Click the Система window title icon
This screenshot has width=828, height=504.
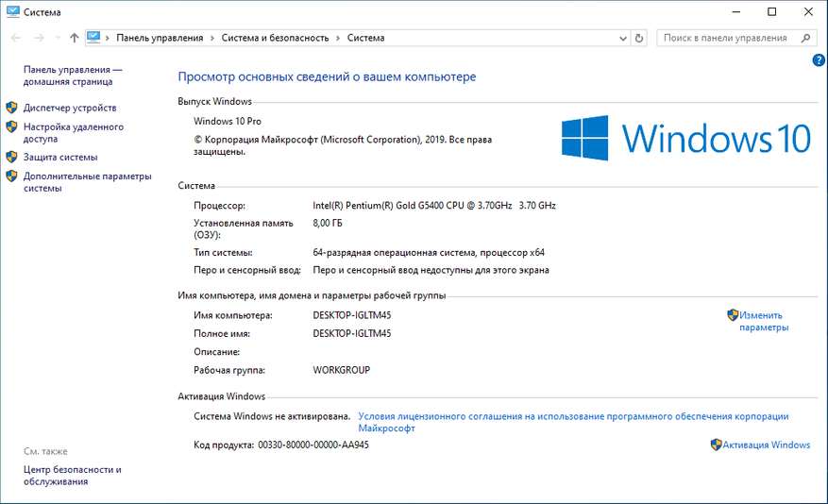(12, 11)
